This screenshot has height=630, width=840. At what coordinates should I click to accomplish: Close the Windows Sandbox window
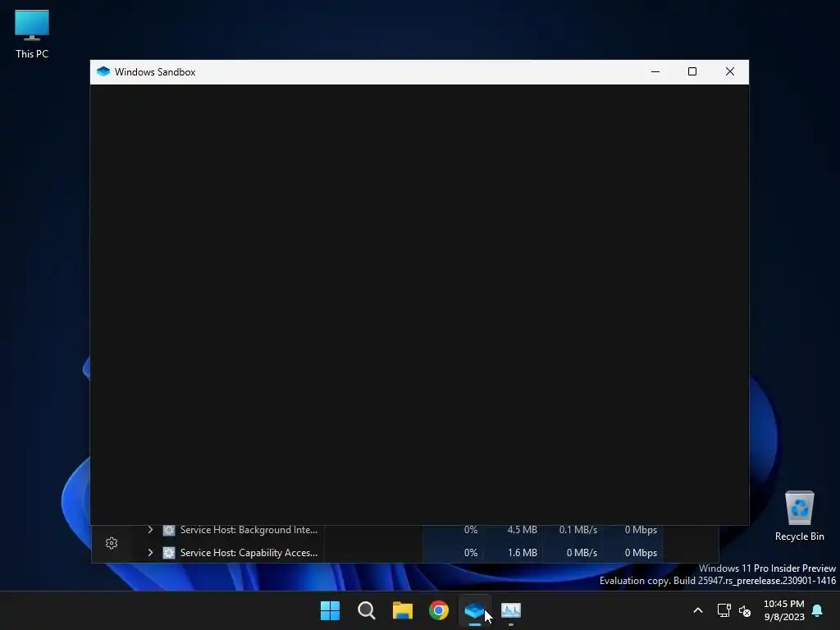[x=729, y=72]
